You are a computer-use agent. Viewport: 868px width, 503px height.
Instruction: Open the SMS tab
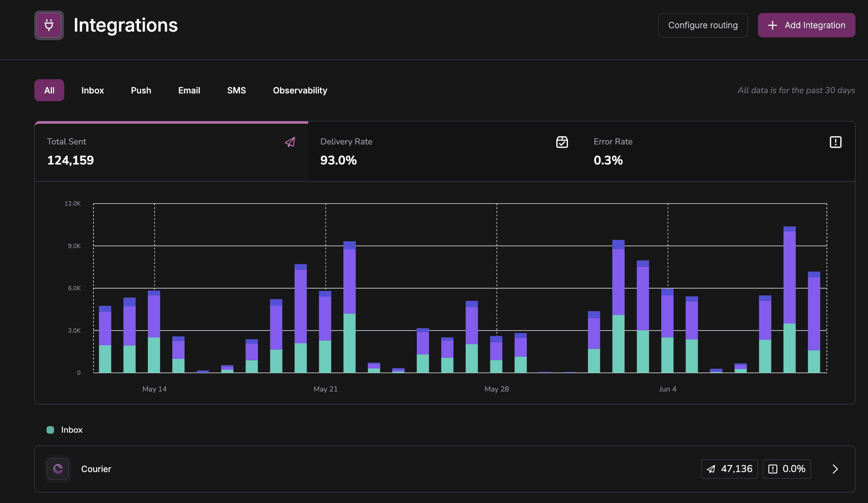click(236, 90)
